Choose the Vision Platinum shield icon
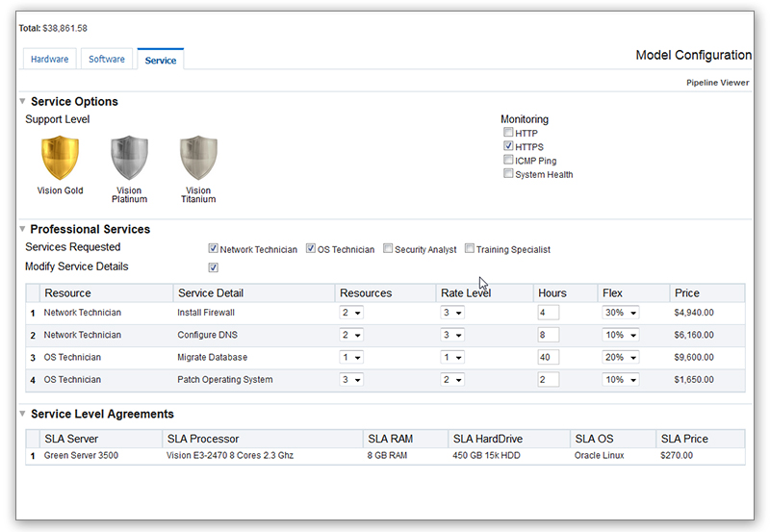The image size is (770, 532). click(129, 159)
